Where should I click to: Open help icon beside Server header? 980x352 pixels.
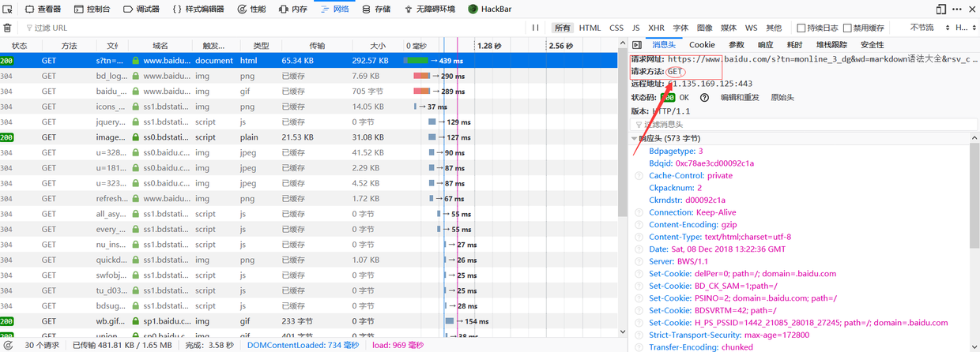(639, 261)
